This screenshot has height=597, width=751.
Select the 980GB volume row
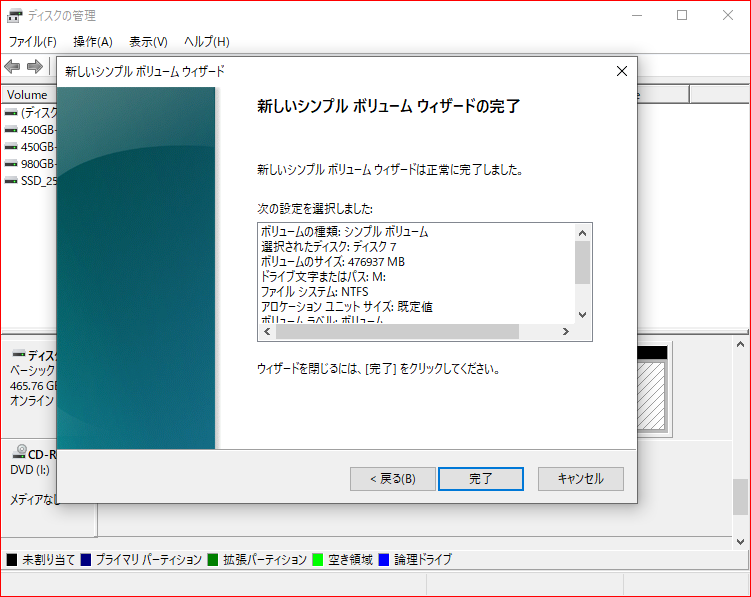point(31,164)
